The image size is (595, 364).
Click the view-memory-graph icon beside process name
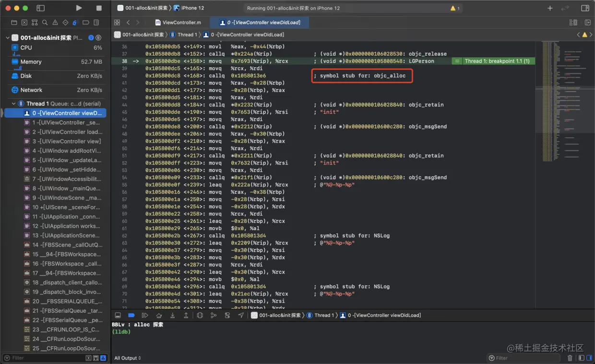pyautogui.click(x=98, y=37)
